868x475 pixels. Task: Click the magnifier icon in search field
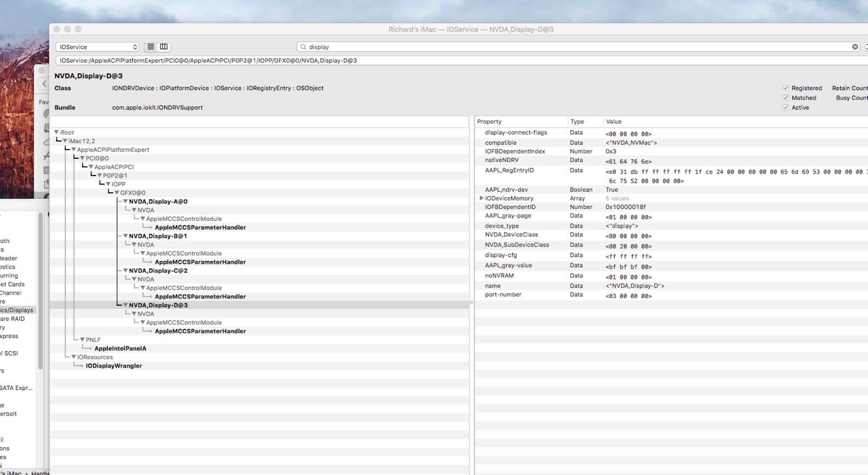tap(303, 47)
